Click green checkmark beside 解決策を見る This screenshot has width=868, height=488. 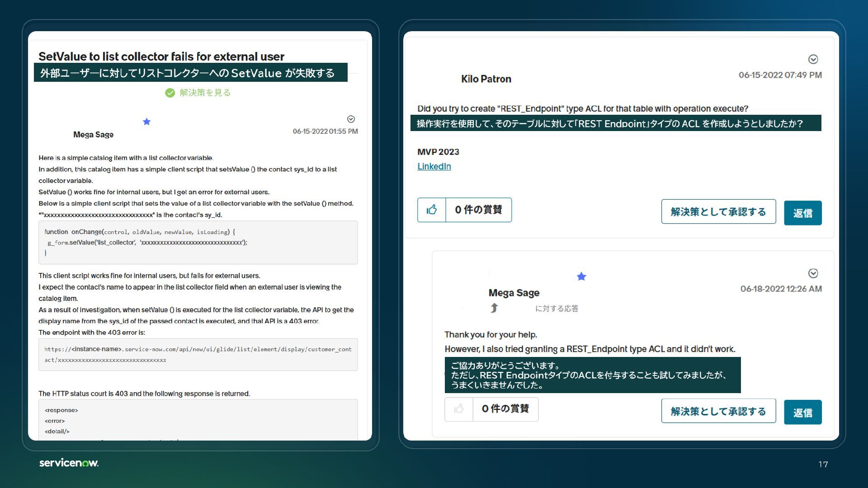coord(170,93)
